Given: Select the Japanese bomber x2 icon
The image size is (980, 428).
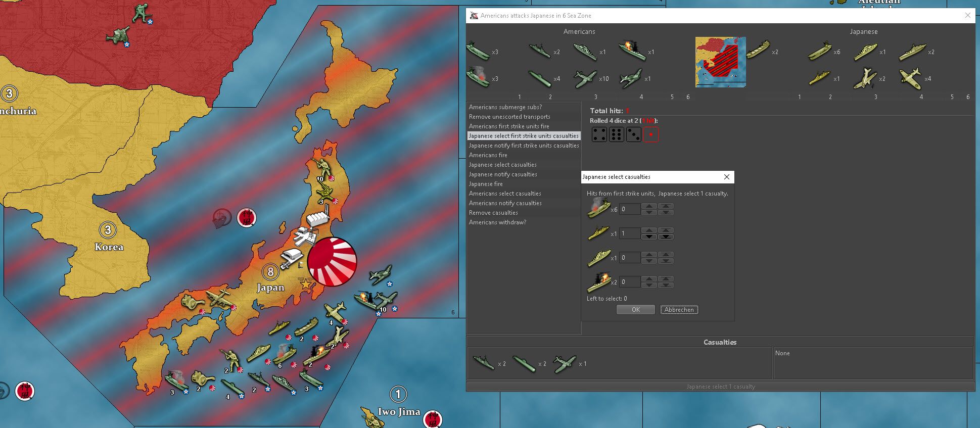Looking at the screenshot, I should 865,78.
